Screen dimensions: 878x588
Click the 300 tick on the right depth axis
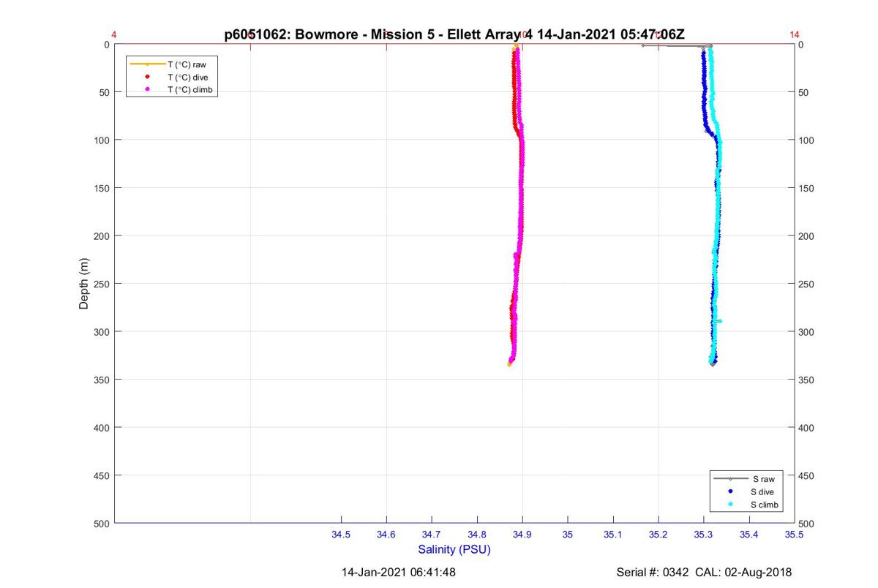point(807,332)
